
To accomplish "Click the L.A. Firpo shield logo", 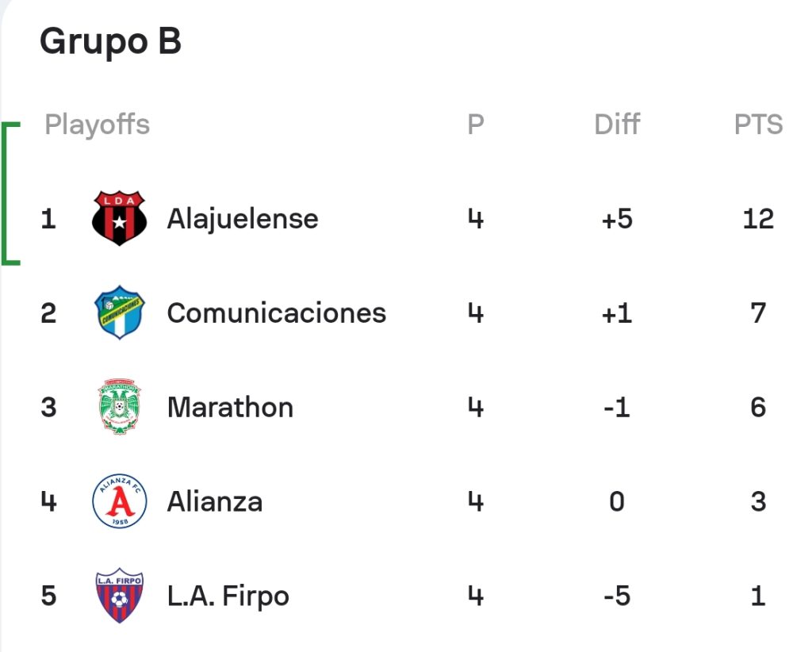I will click(120, 595).
